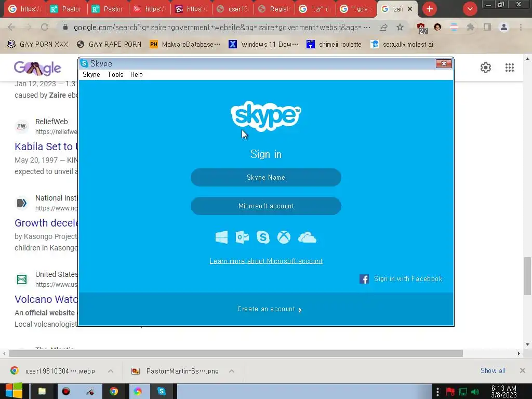Open a new tab with plus button
The height and width of the screenshot is (399, 532).
(430, 9)
